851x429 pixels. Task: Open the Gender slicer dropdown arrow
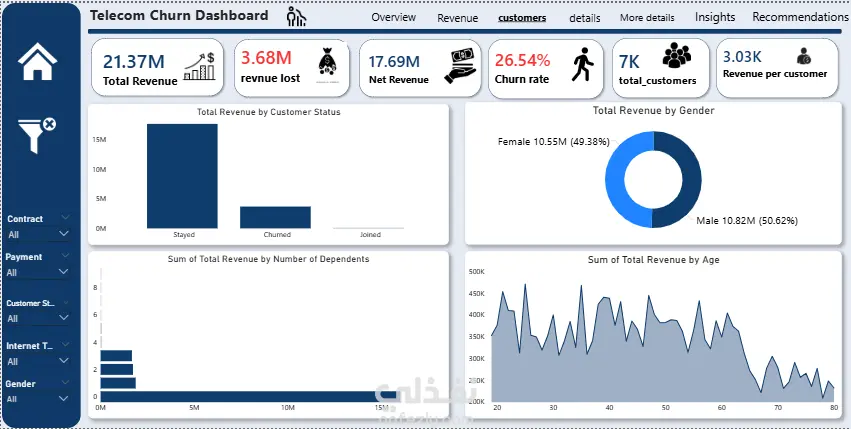click(x=63, y=399)
